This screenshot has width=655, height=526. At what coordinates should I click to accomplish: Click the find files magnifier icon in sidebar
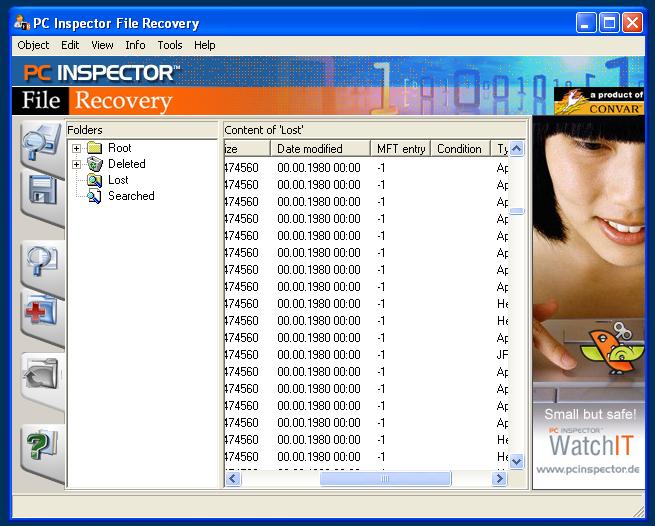(41, 260)
